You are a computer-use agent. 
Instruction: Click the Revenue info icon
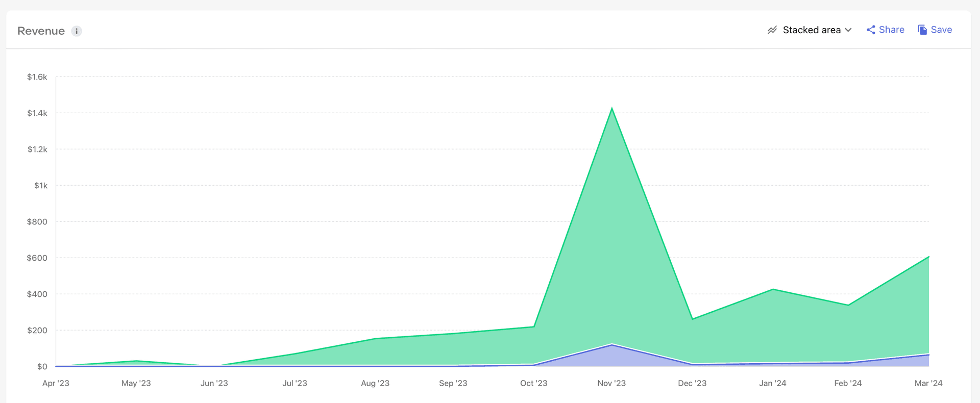(x=77, y=31)
